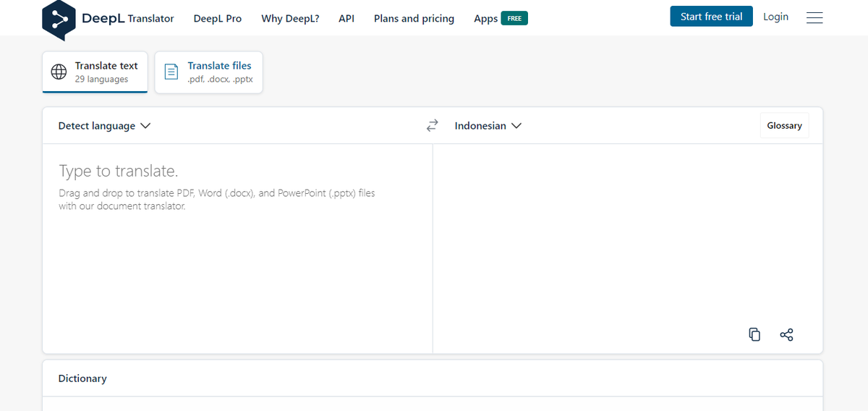Share translation with the share icon

(x=787, y=334)
